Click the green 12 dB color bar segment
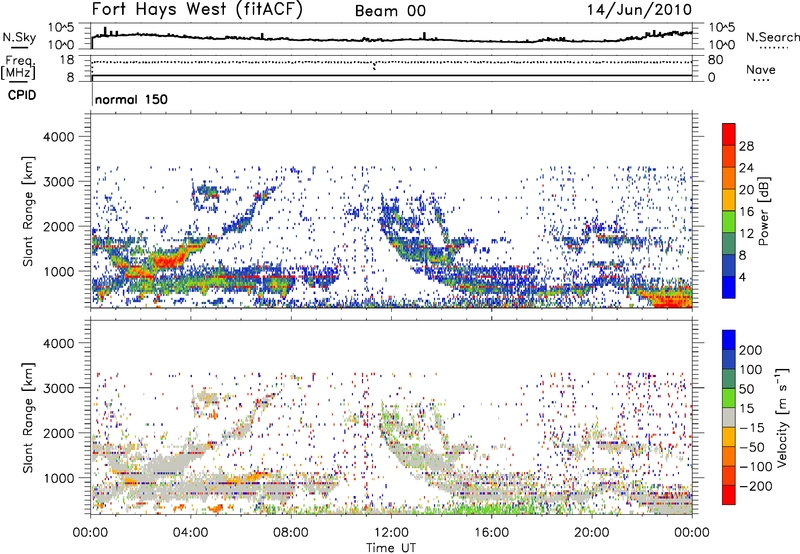This screenshot has height=554, width=800. (x=729, y=222)
